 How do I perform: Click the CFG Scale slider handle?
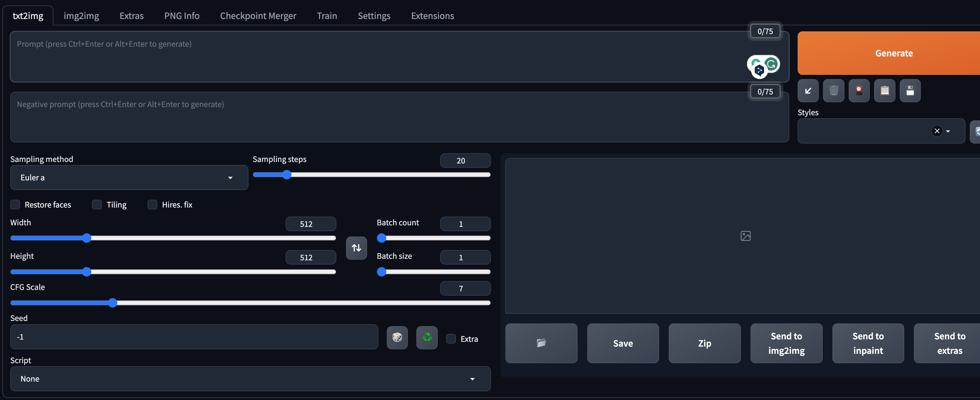tap(112, 303)
